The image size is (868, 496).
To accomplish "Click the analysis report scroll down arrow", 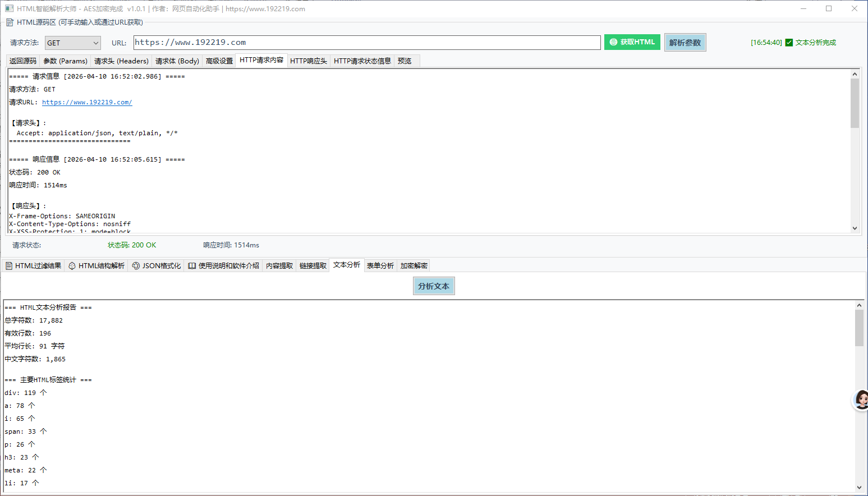I will [859, 488].
